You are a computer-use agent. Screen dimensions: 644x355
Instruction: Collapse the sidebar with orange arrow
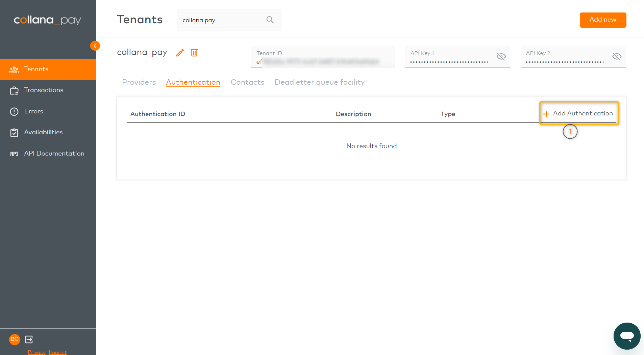[95, 46]
